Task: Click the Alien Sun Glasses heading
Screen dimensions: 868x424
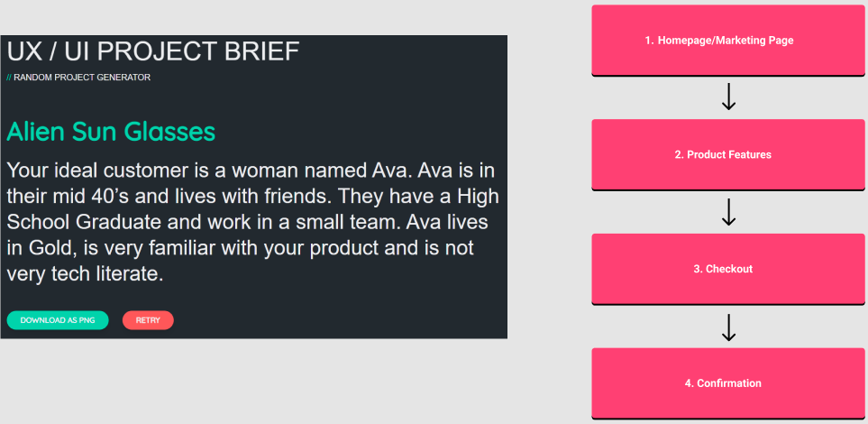Action: click(111, 132)
